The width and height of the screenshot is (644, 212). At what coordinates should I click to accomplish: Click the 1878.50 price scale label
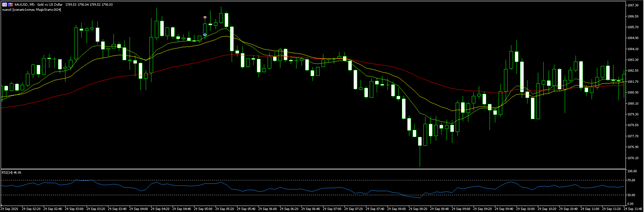point(633,125)
